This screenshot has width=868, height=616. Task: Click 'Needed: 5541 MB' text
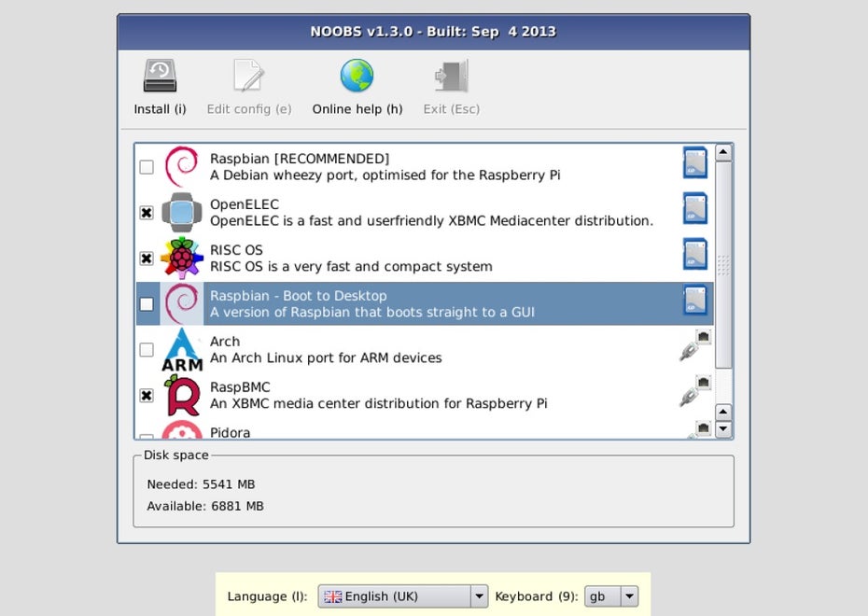pyautogui.click(x=201, y=484)
